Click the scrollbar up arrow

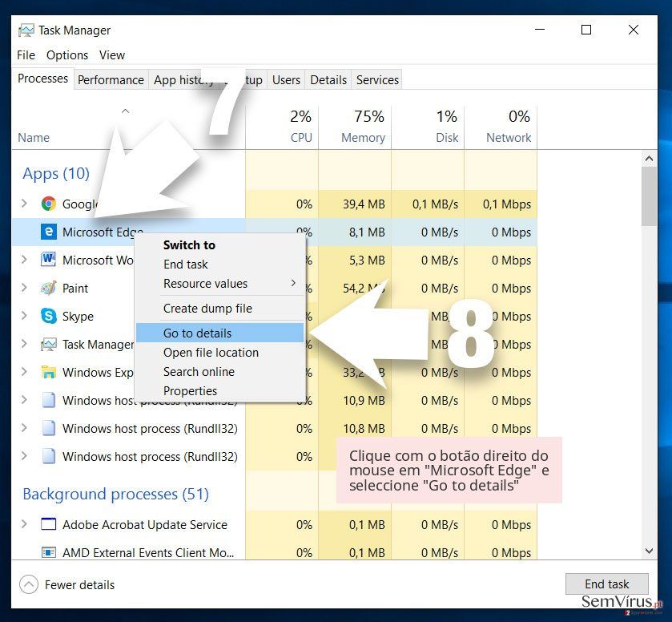pyautogui.click(x=649, y=158)
